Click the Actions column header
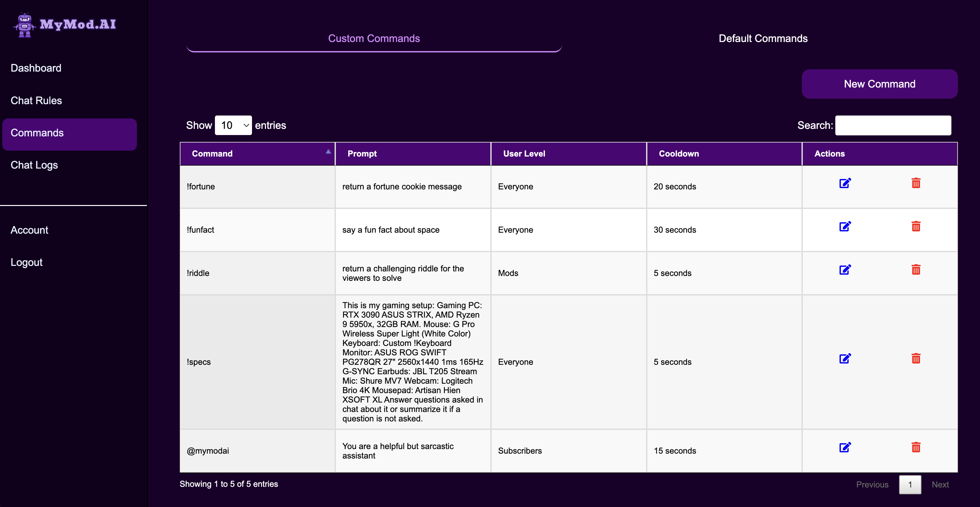980x507 pixels. [880, 154]
